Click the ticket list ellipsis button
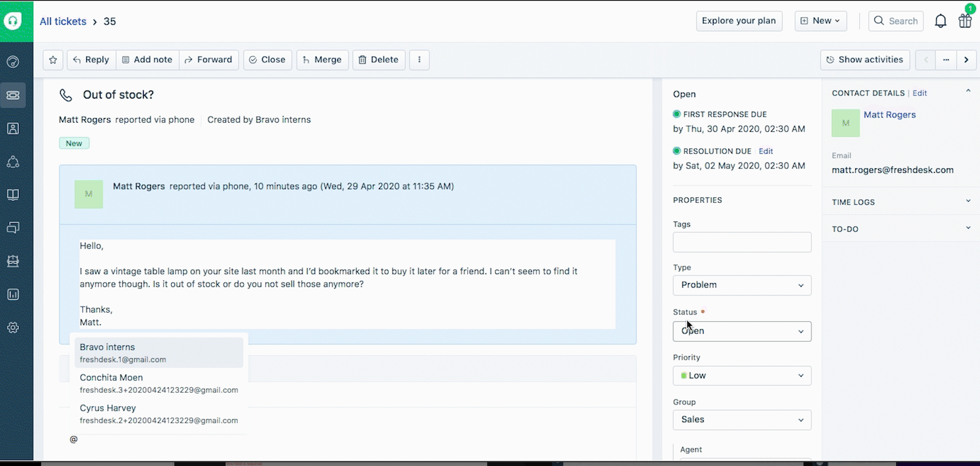Image resolution: width=980 pixels, height=466 pixels. click(945, 59)
